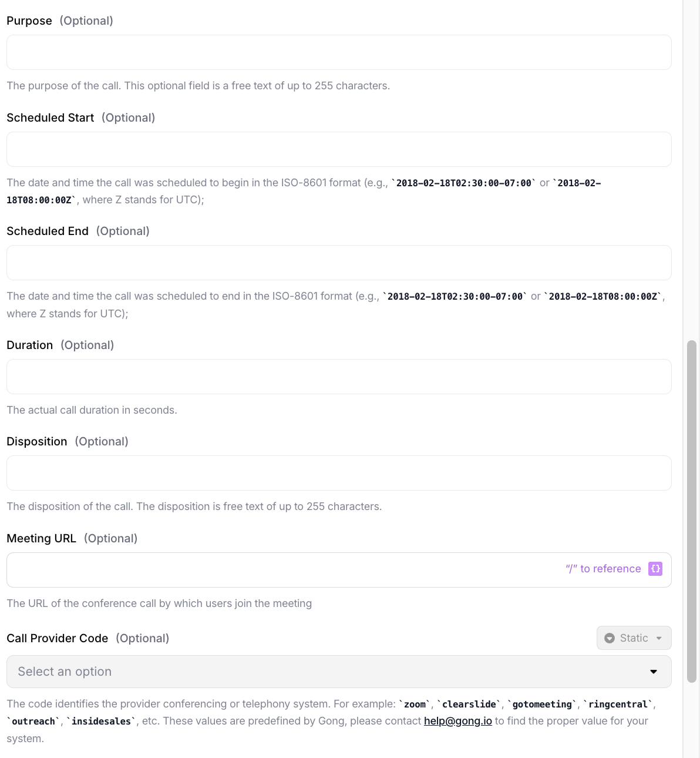Viewport: 700px width, 758px height.
Task: Click the Call Provider Code label
Action: (58, 638)
